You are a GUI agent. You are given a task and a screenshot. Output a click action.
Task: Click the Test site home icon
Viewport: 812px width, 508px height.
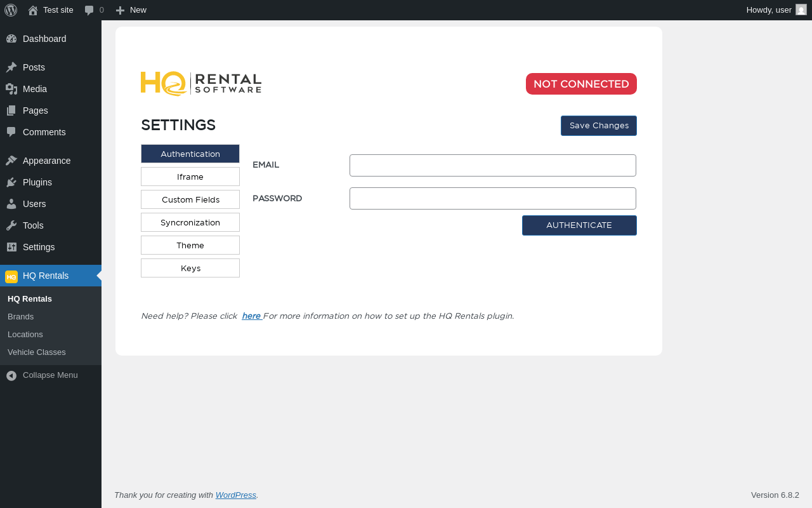coord(33,10)
